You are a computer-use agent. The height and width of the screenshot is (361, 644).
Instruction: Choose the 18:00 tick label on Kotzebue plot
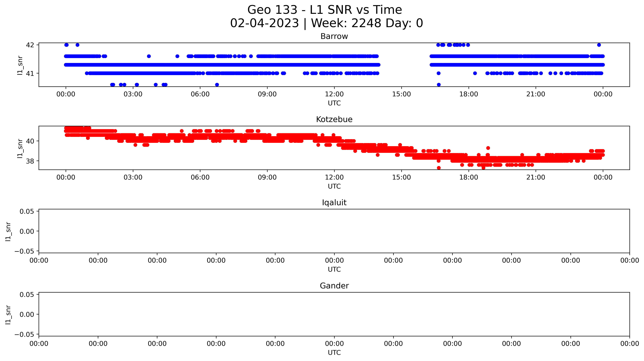(x=469, y=177)
